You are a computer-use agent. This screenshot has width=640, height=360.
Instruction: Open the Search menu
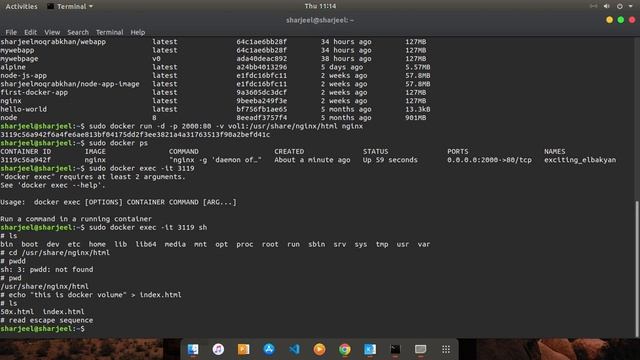click(x=78, y=32)
